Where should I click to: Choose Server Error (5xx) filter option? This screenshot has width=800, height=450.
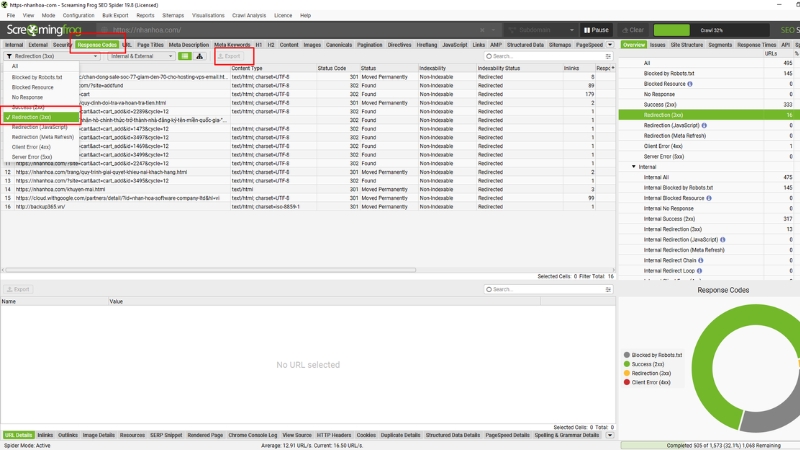pos(41,157)
